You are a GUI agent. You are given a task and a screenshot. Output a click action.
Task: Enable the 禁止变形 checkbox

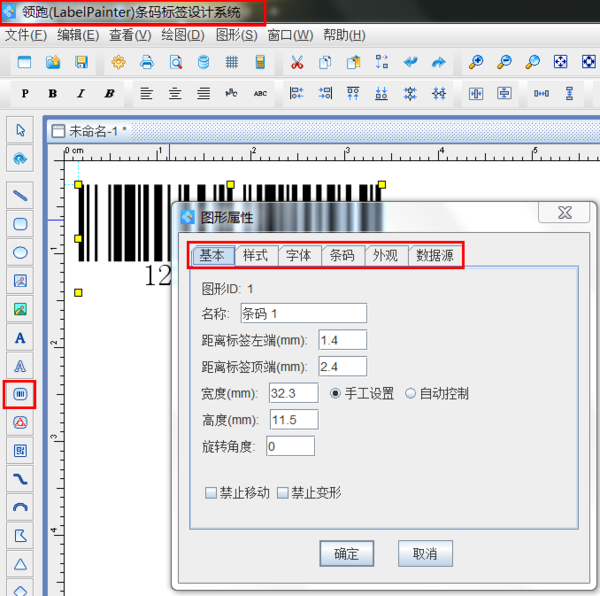click(x=282, y=493)
